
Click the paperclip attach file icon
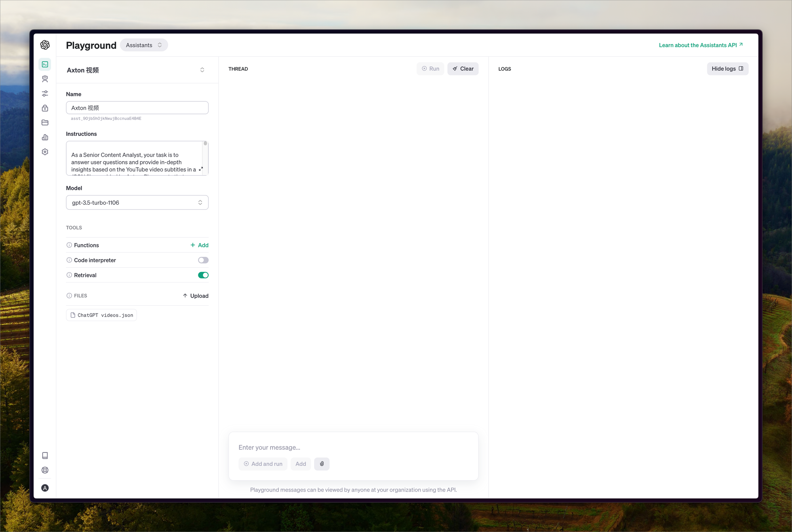coord(322,464)
